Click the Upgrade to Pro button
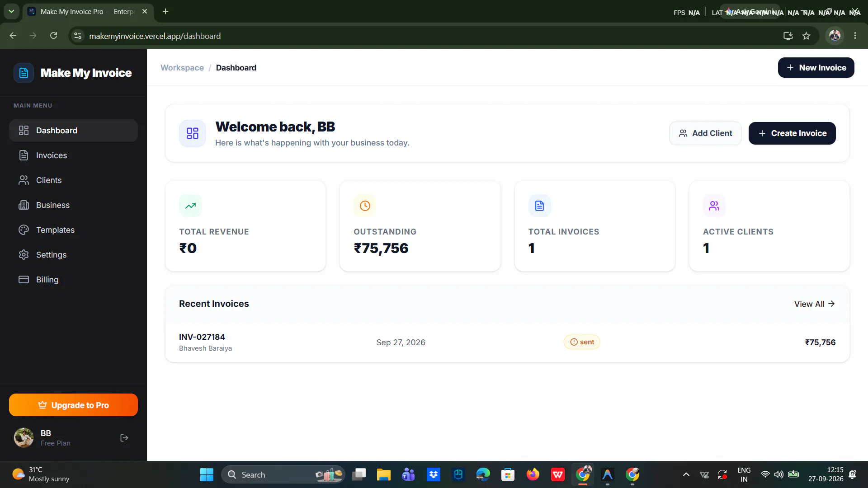 (x=73, y=405)
